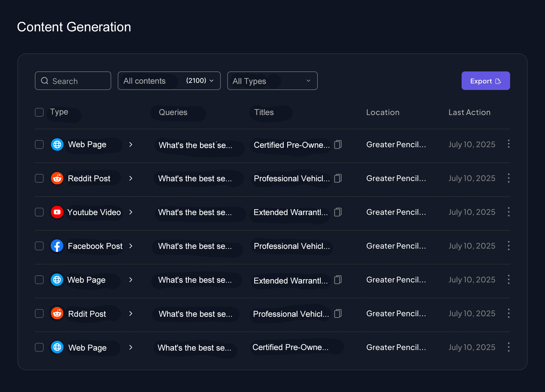The width and height of the screenshot is (545, 392).
Task: Check the Reddit Post row checkbox
Action: (x=39, y=178)
